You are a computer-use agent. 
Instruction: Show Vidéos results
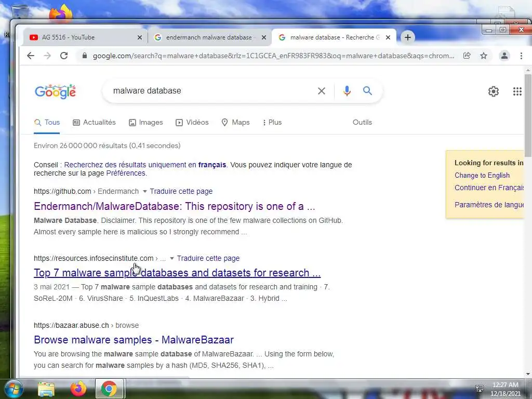192,123
